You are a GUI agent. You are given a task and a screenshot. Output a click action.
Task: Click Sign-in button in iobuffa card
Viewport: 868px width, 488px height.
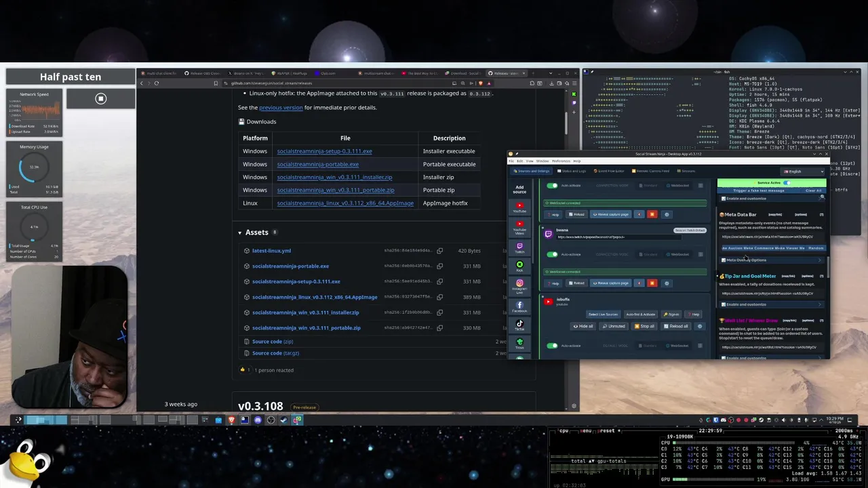[671, 314]
